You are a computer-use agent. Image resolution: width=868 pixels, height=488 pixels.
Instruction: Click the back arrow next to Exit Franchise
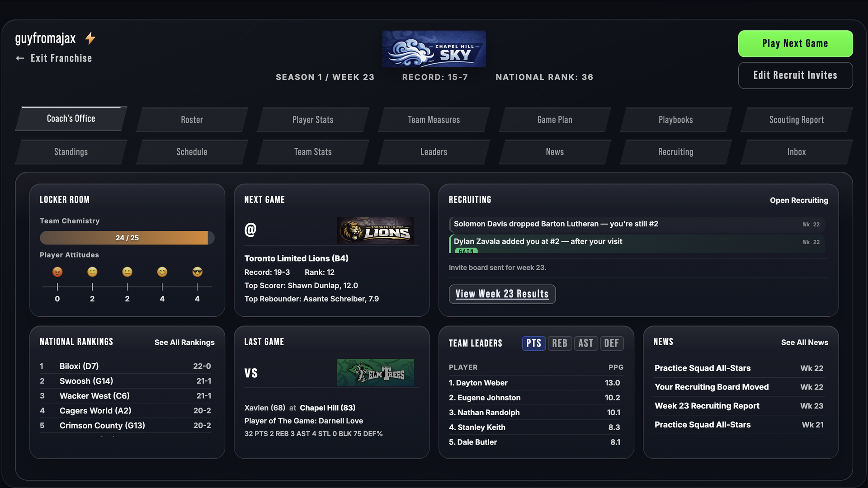pos(20,58)
